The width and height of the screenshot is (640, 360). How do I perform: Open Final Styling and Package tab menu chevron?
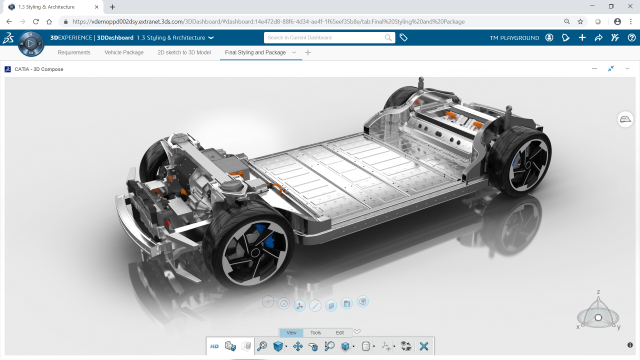pos(294,52)
